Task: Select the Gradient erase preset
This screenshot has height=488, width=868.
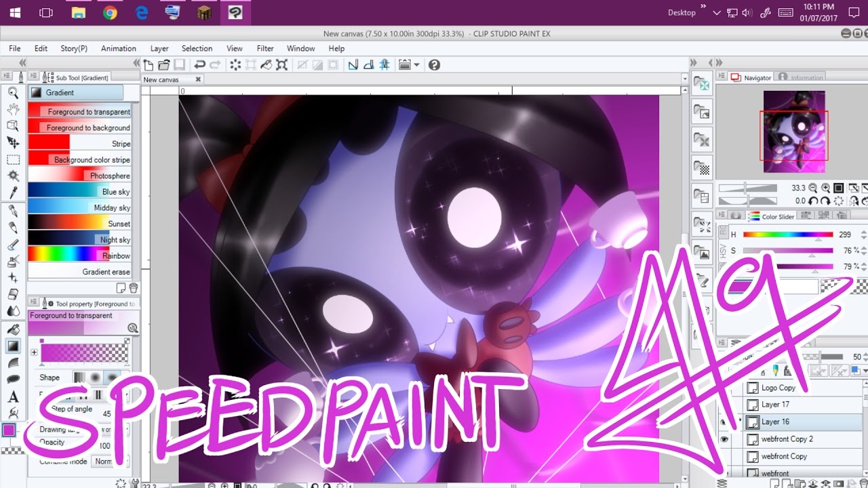Action: 79,272
